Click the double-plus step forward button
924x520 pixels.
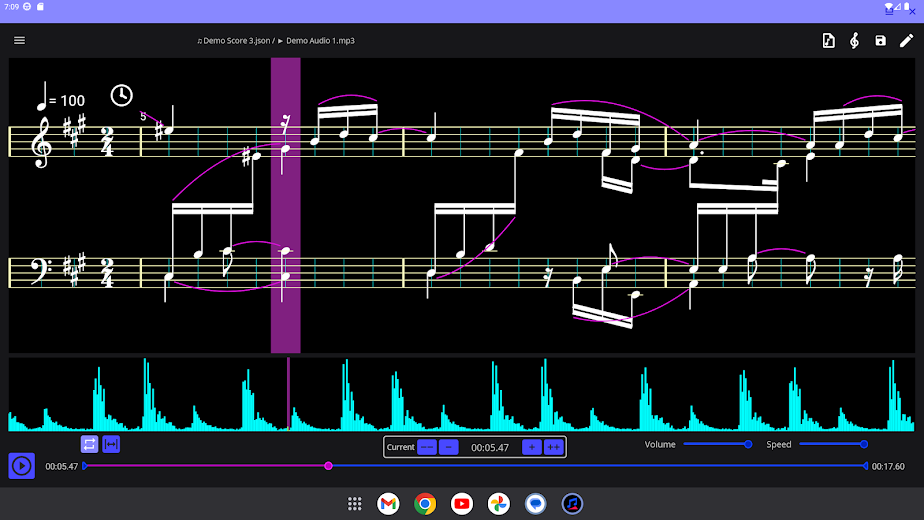pyautogui.click(x=553, y=447)
